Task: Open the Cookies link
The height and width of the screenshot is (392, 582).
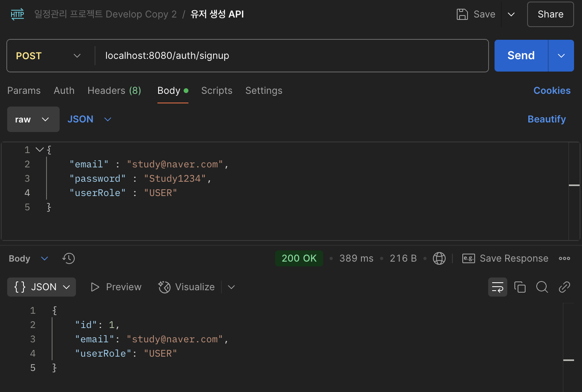Action: point(552,91)
